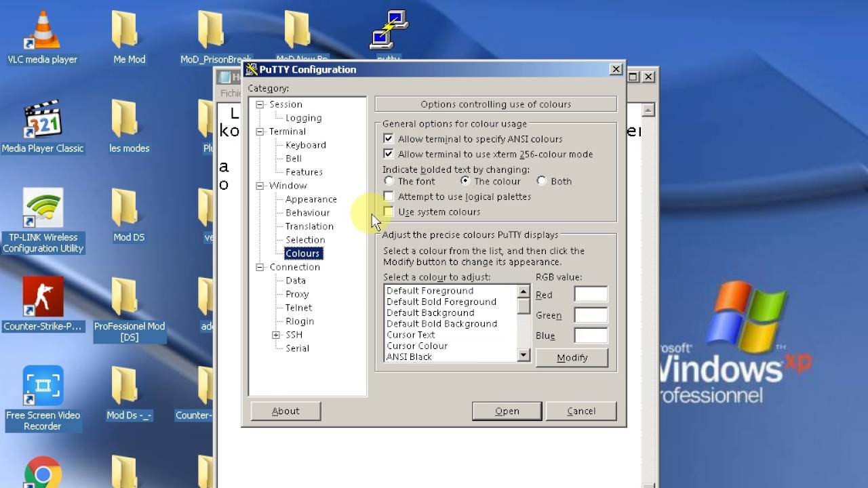Open Features category
This screenshot has width=868, height=488.
click(x=304, y=172)
